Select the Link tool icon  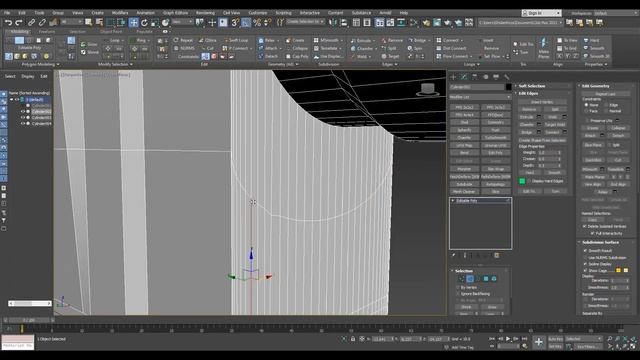[x=31, y=22]
